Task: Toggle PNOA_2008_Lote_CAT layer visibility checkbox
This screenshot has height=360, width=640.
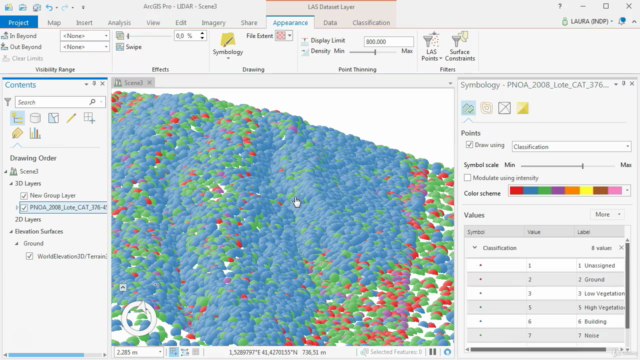Action: (x=24, y=208)
